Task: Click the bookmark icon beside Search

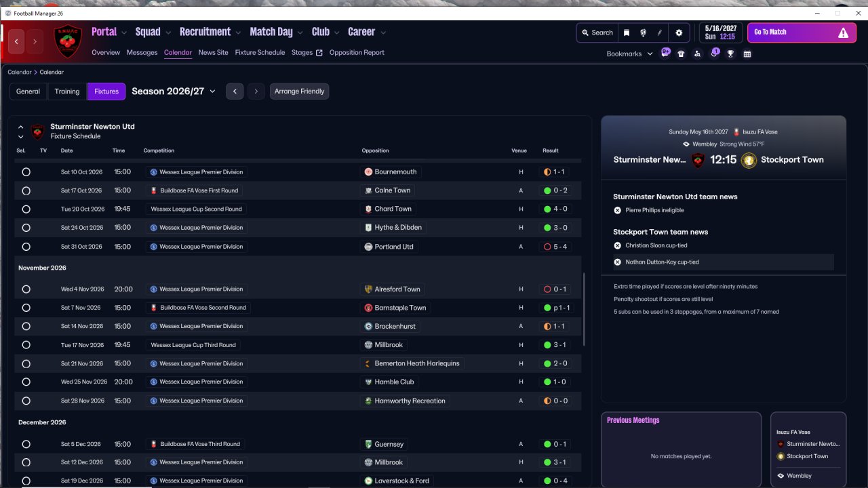Action: (x=627, y=33)
